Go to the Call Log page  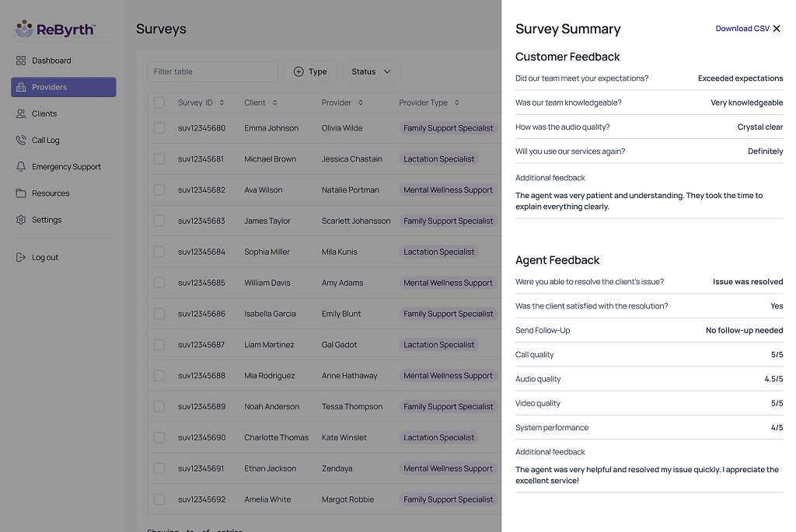click(45, 141)
